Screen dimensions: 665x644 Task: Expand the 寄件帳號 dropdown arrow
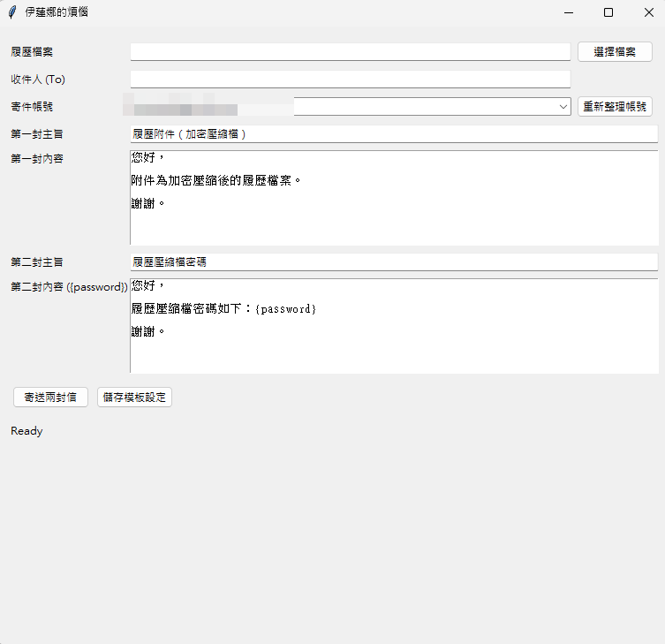click(563, 107)
